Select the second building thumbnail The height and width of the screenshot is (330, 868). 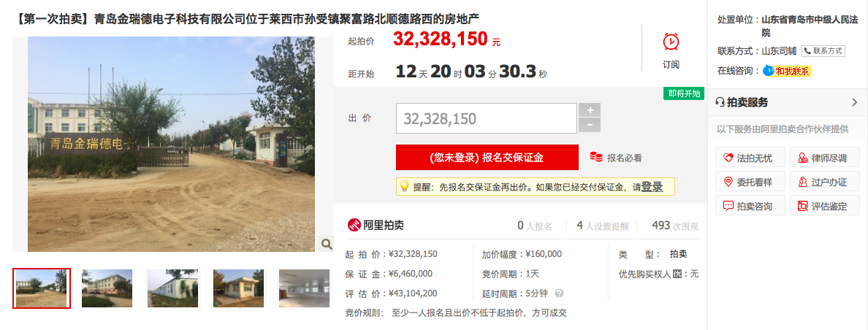coord(107,288)
